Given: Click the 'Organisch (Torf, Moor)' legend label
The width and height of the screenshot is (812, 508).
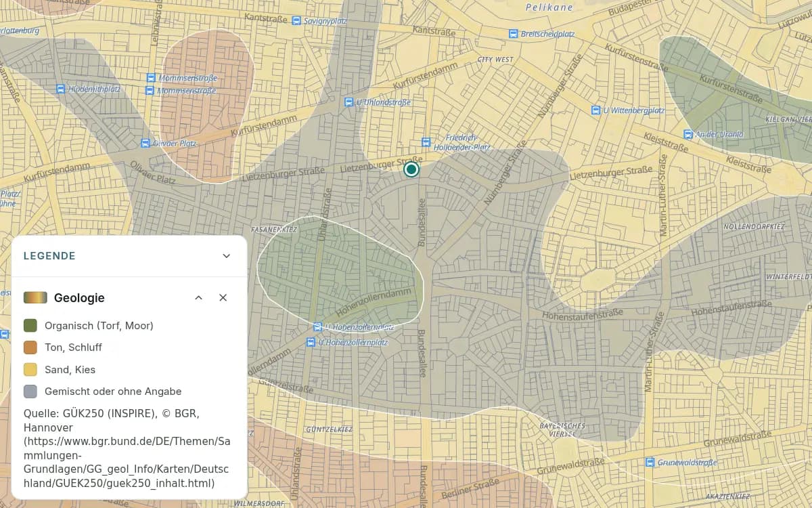Looking at the screenshot, I should pos(99,326).
